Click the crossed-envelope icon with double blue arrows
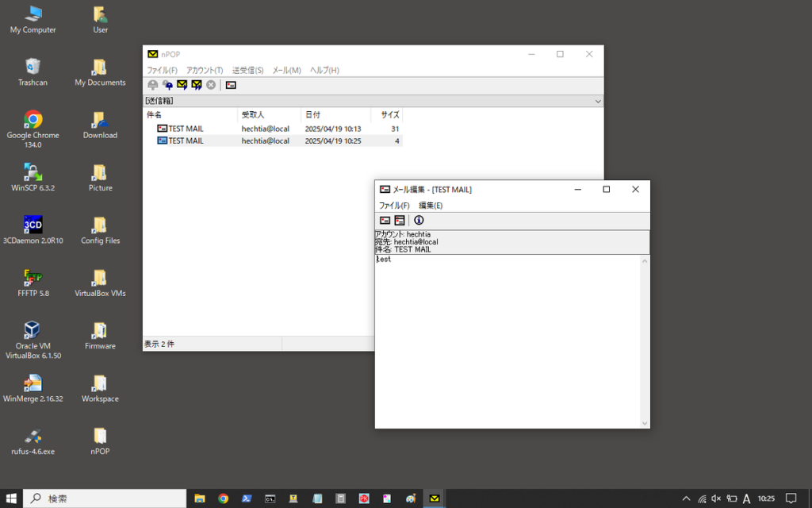The image size is (812, 508). click(x=196, y=85)
